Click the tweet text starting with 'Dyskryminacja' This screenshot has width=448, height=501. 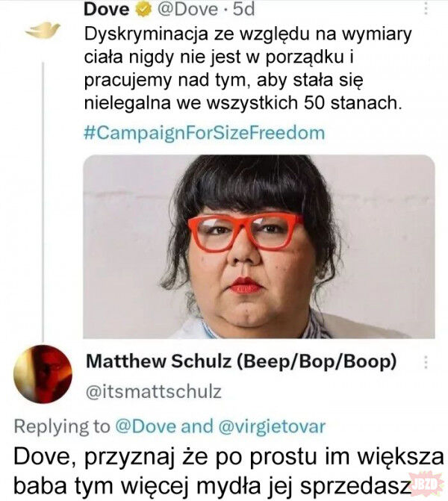[x=248, y=69]
